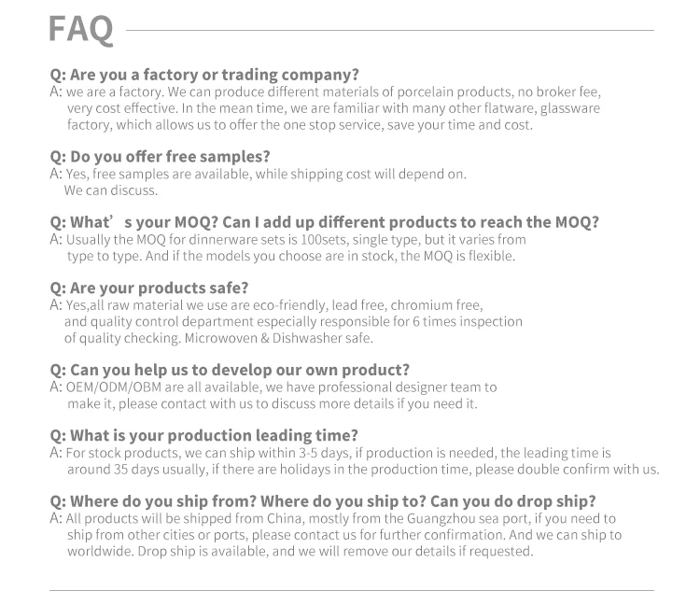This screenshot has height=605, width=700.
Task: Click the "ship within 3-5 days" answer line
Action: click(x=336, y=453)
